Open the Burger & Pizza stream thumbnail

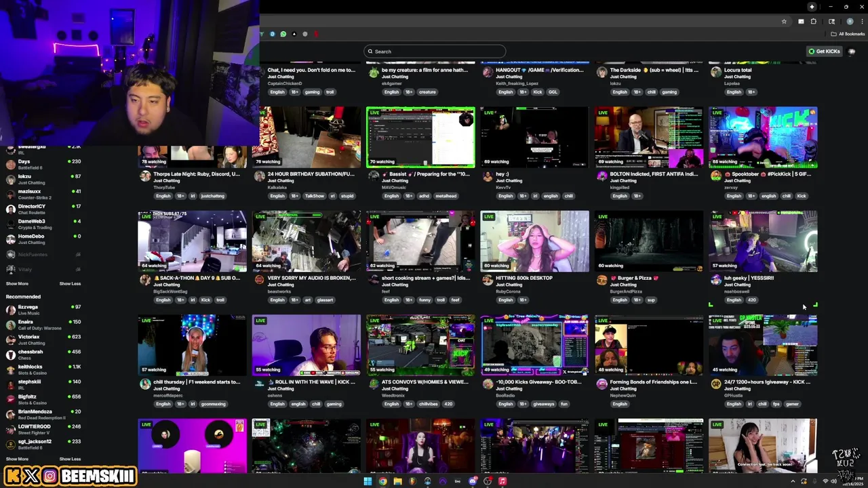tap(649, 241)
